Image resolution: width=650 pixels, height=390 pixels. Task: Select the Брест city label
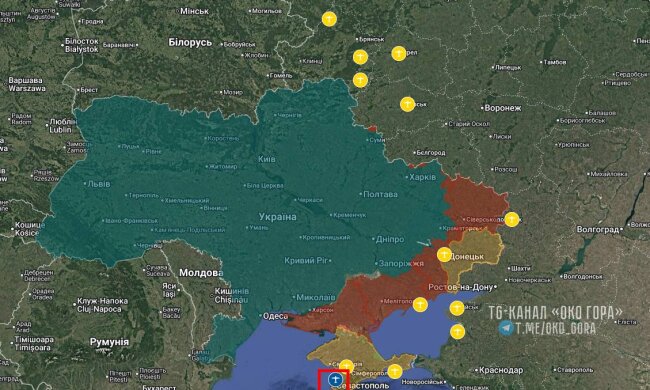point(90,90)
